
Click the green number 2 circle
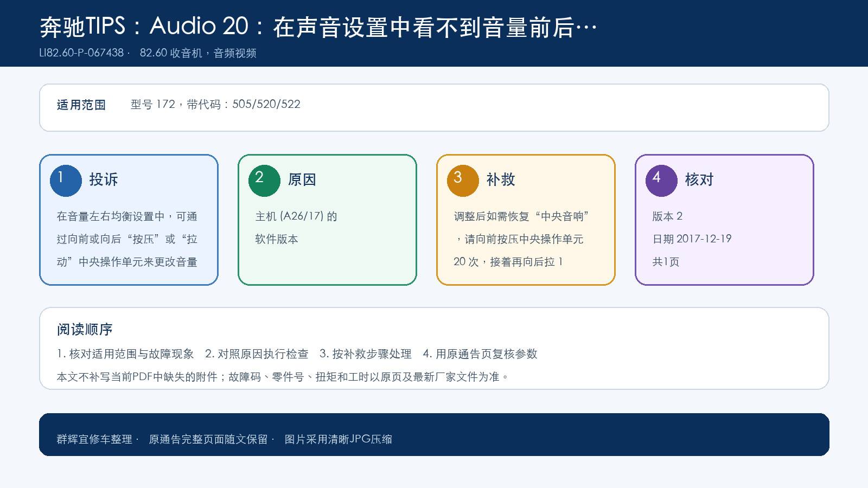(x=264, y=181)
